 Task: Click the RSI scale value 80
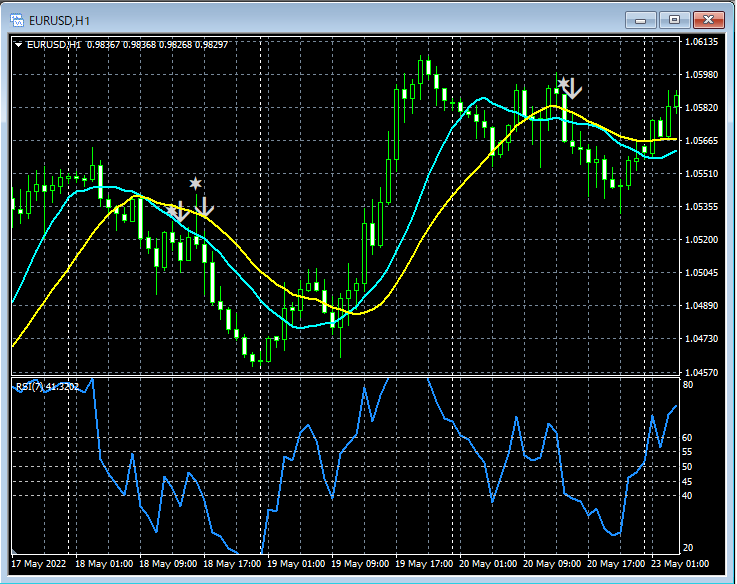[688, 385]
